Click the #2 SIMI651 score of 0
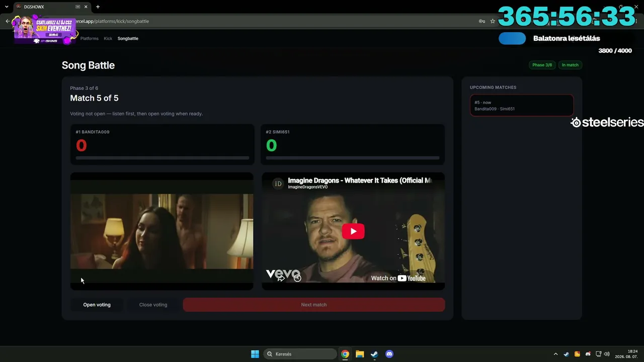Viewport: 644px width, 362px height. 271,145
